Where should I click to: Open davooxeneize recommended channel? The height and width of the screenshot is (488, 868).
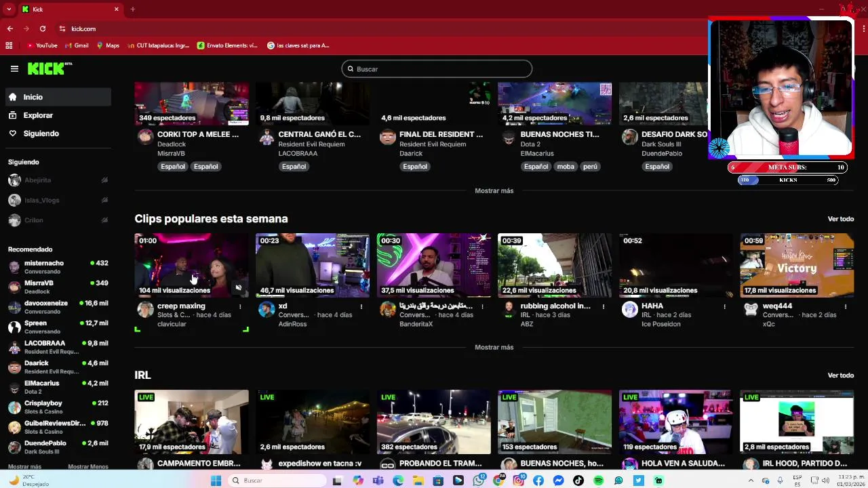point(58,306)
